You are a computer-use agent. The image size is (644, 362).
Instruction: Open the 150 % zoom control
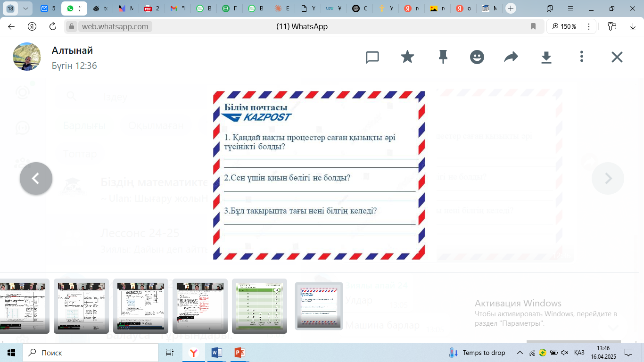pos(564,26)
